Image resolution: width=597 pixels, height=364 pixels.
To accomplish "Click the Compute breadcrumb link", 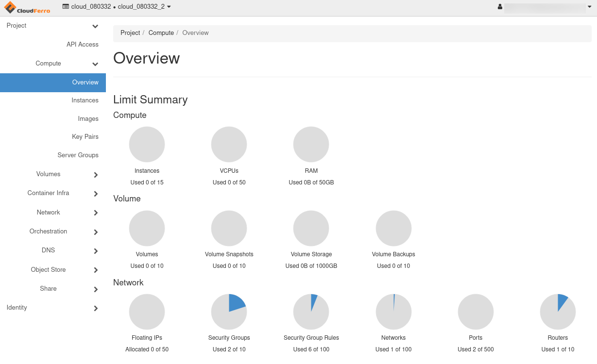I will coord(161,33).
